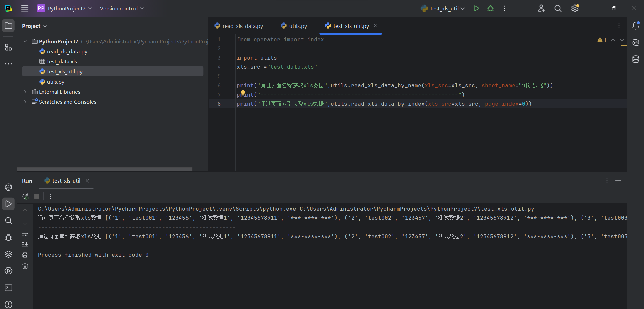The image size is (644, 309).
Task: Open the Version control menu
Action: click(121, 8)
